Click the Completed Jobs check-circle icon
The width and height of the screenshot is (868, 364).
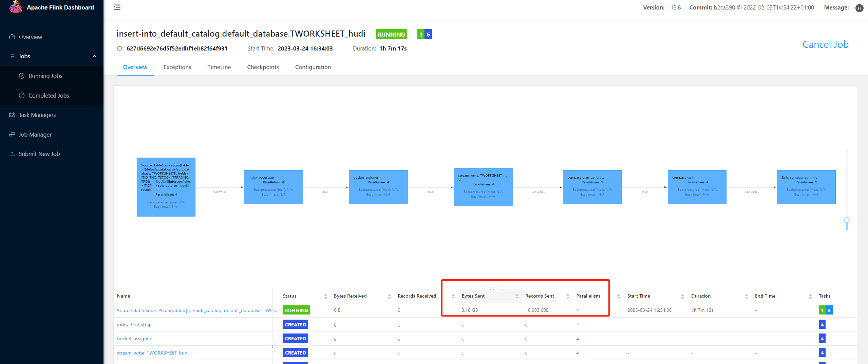click(x=22, y=96)
